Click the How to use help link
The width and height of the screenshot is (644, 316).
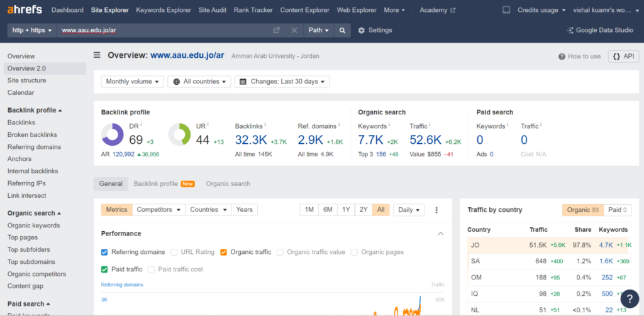[x=579, y=56]
